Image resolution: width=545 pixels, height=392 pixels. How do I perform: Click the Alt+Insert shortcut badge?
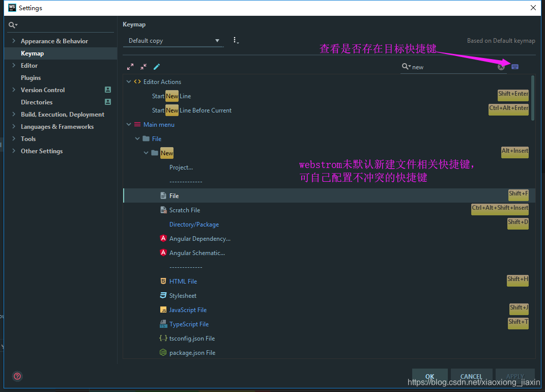[515, 152]
